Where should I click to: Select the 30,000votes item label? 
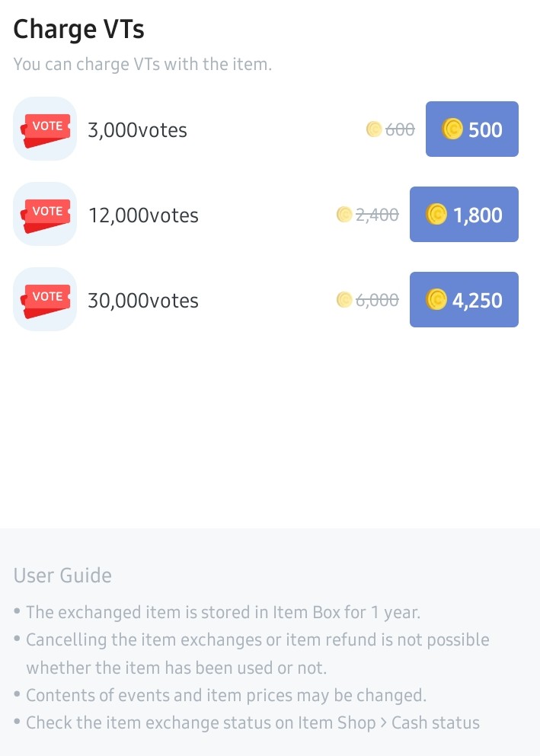point(143,301)
